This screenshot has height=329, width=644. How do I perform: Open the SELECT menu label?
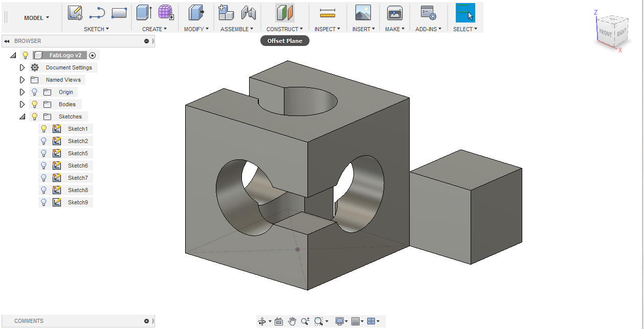[465, 29]
